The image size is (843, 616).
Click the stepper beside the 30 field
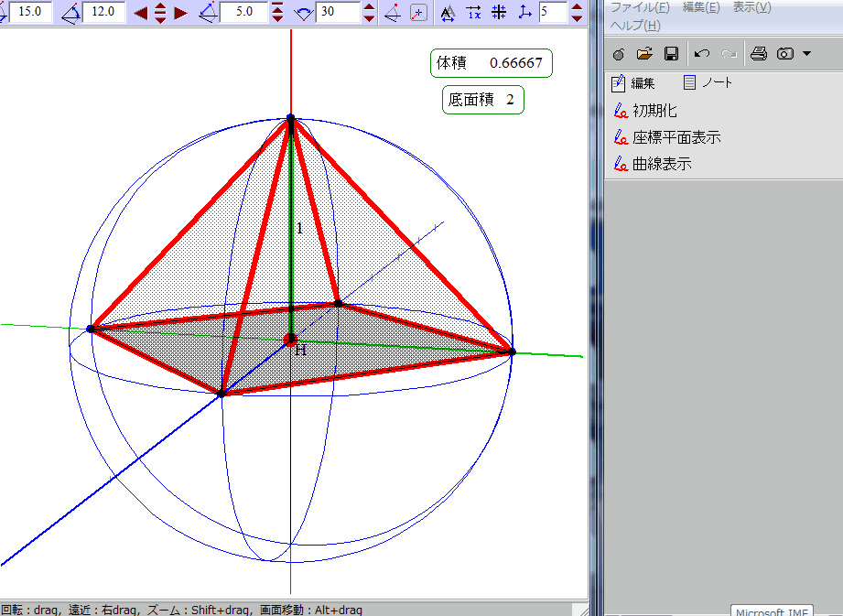tap(369, 13)
